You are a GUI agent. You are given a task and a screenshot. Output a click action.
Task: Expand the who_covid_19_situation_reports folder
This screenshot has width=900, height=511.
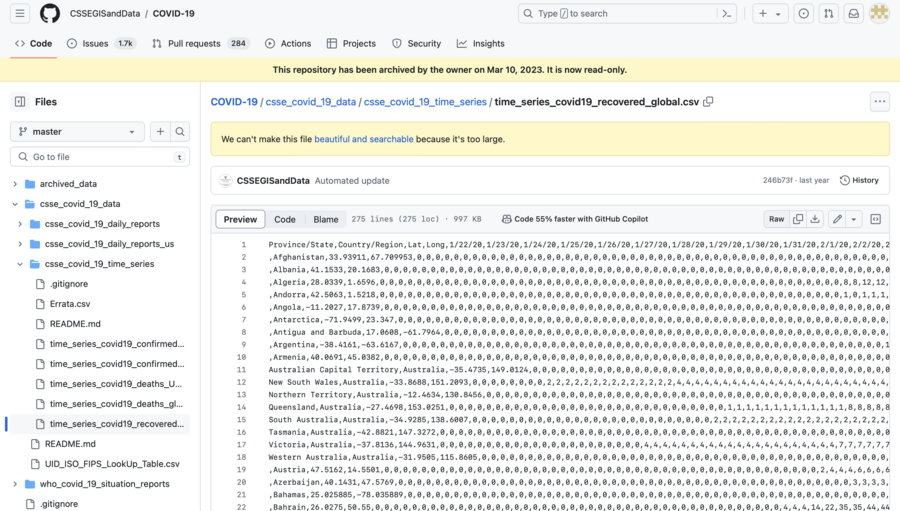[15, 484]
